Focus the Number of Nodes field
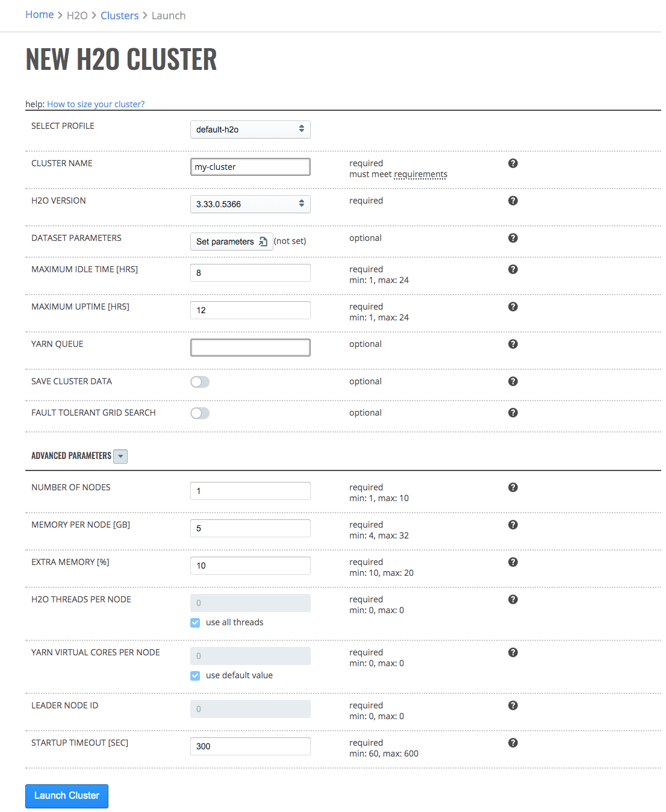 tap(251, 491)
